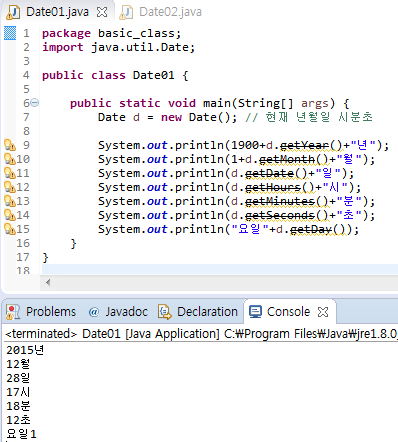Click the horizontal scrollbar left arrow
This screenshot has width=398, height=442.
click(x=48, y=282)
